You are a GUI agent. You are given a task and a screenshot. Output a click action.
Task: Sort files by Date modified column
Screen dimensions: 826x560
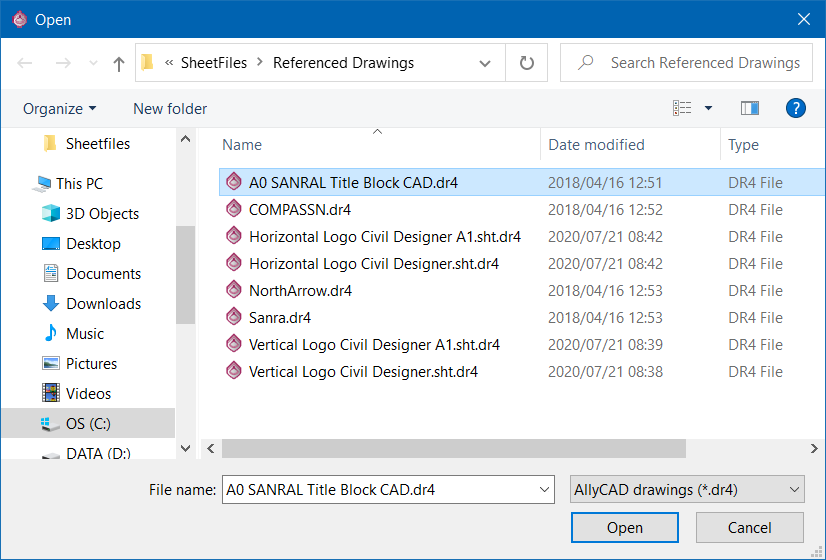click(597, 145)
